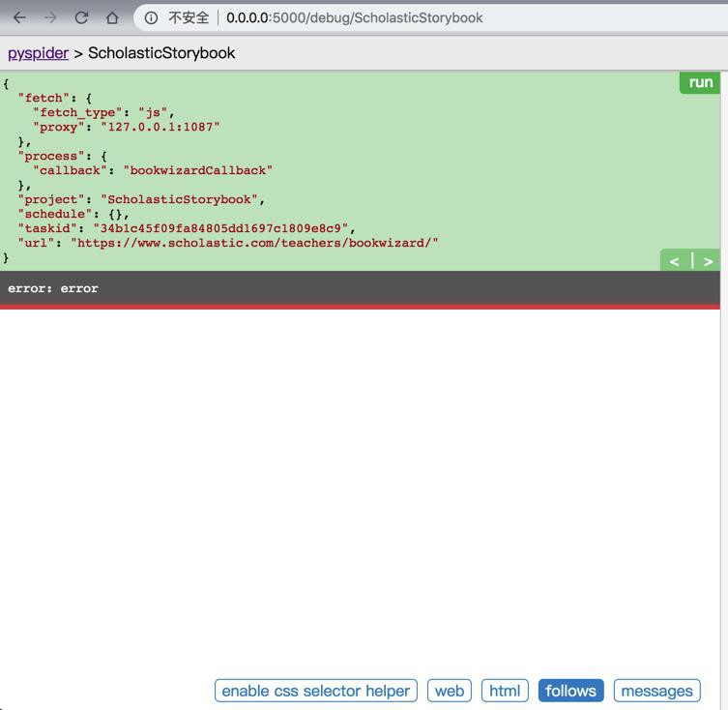Click the "schedule" key in task JSON
Viewport: 728px width, 710px height.
[55, 214]
